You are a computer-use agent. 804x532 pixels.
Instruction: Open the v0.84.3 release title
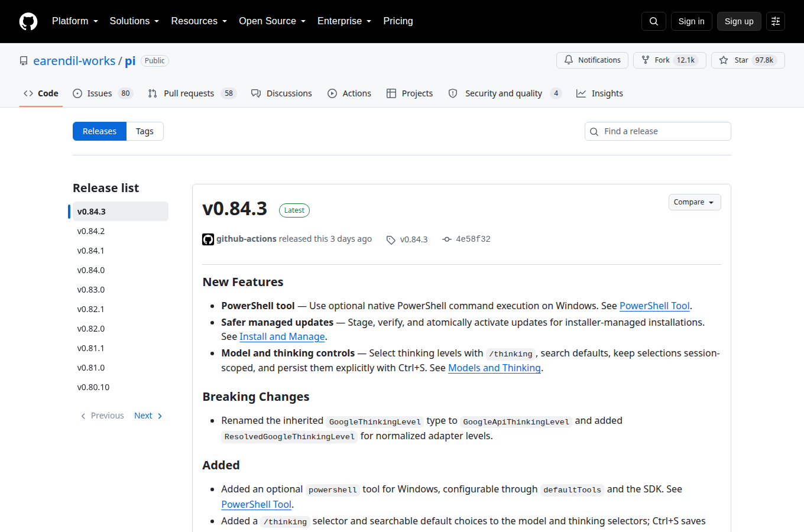point(235,209)
